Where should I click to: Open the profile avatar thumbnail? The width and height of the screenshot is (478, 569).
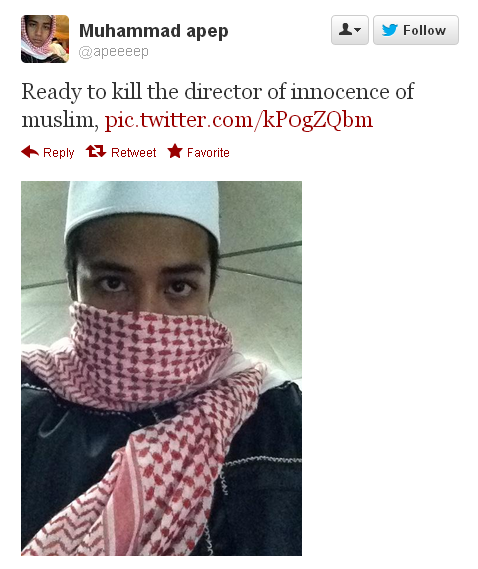click(x=45, y=39)
